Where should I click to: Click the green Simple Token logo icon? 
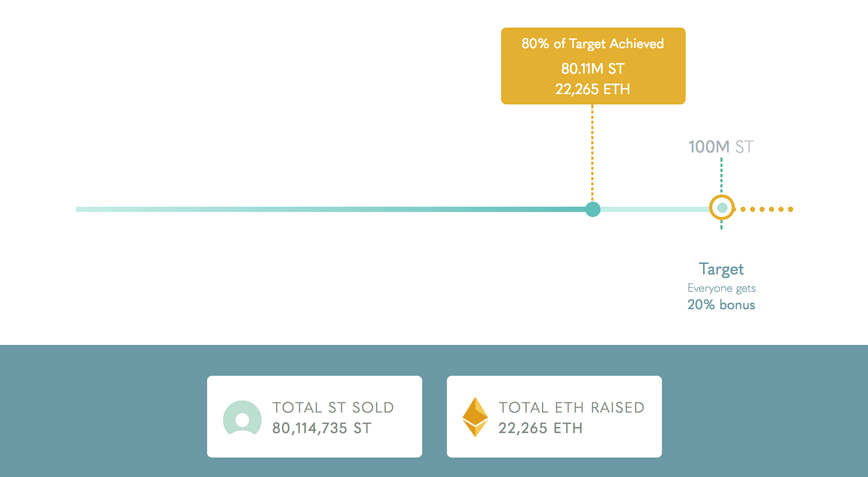(x=242, y=417)
